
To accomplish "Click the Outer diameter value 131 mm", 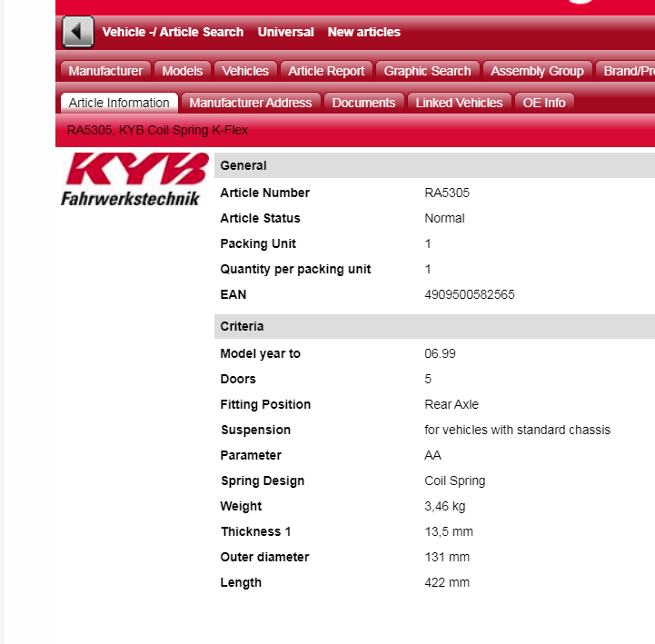I will (x=447, y=558).
